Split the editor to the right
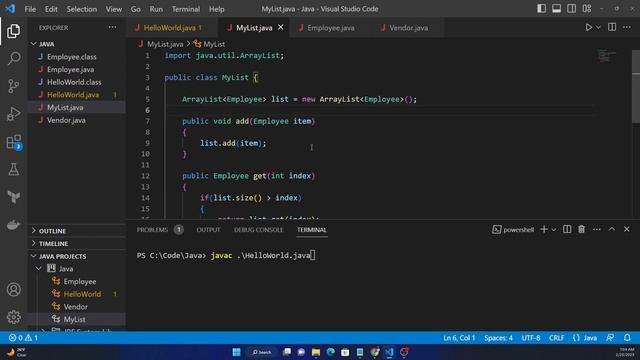The image size is (640, 360). (x=612, y=27)
